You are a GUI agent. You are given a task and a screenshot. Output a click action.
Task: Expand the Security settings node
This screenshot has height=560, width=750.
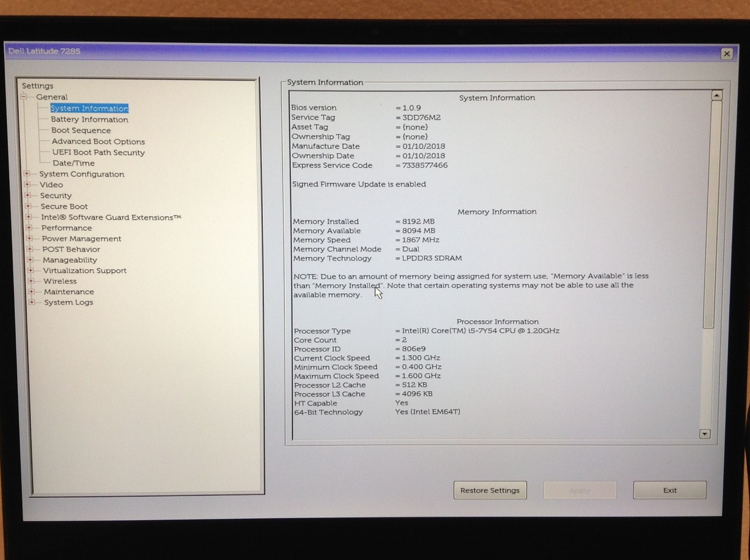point(28,195)
